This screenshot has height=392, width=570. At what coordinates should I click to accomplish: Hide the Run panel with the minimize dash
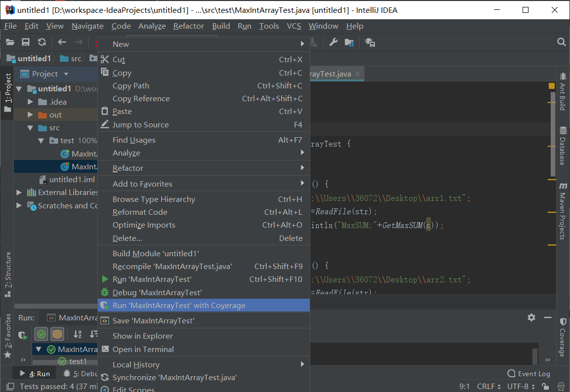(547, 317)
